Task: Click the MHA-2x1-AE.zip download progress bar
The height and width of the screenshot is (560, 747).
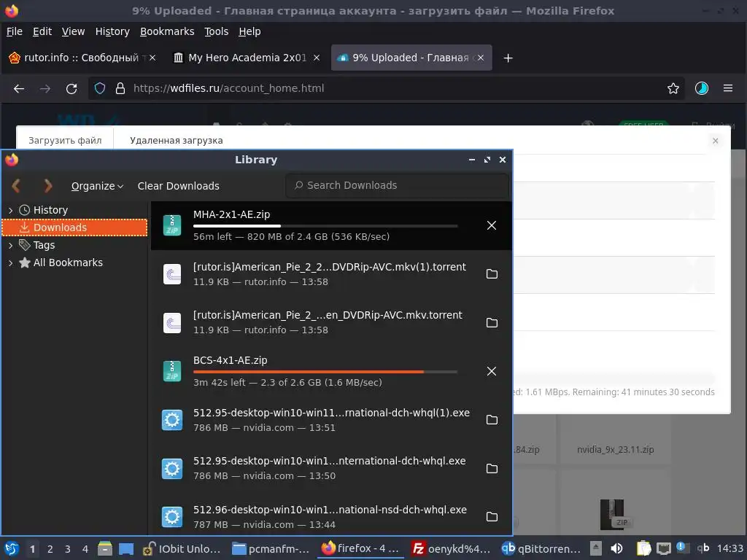Action: (x=325, y=226)
